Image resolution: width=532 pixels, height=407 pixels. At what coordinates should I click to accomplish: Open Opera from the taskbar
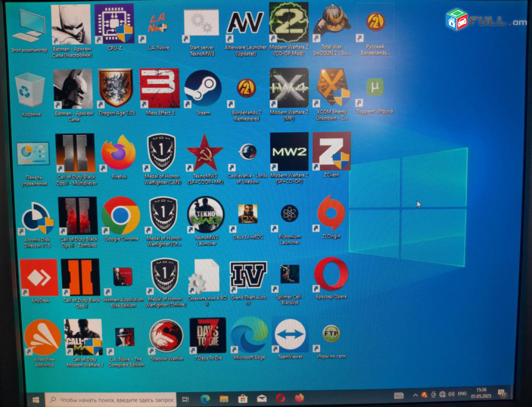click(280, 398)
